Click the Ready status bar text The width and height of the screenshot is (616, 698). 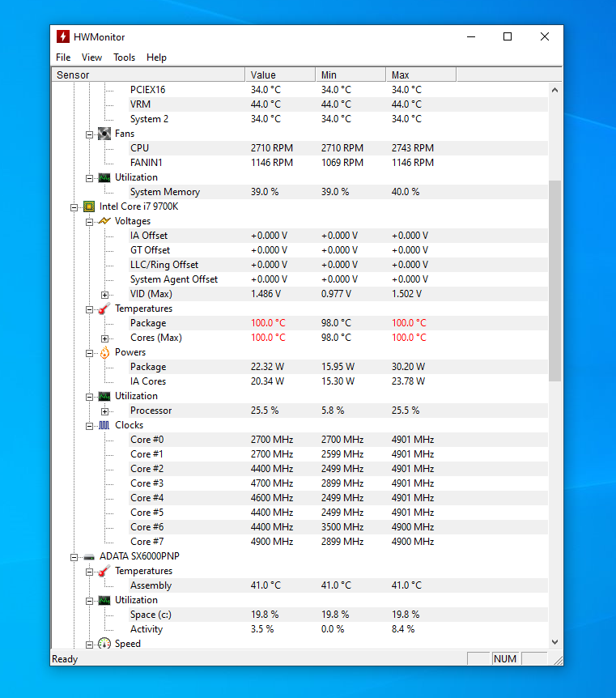[x=65, y=659]
